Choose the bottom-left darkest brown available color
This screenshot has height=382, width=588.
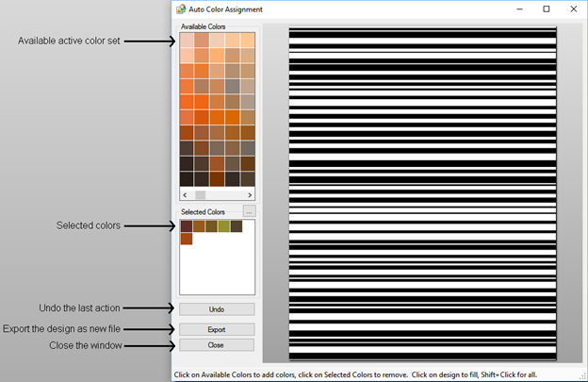(187, 178)
